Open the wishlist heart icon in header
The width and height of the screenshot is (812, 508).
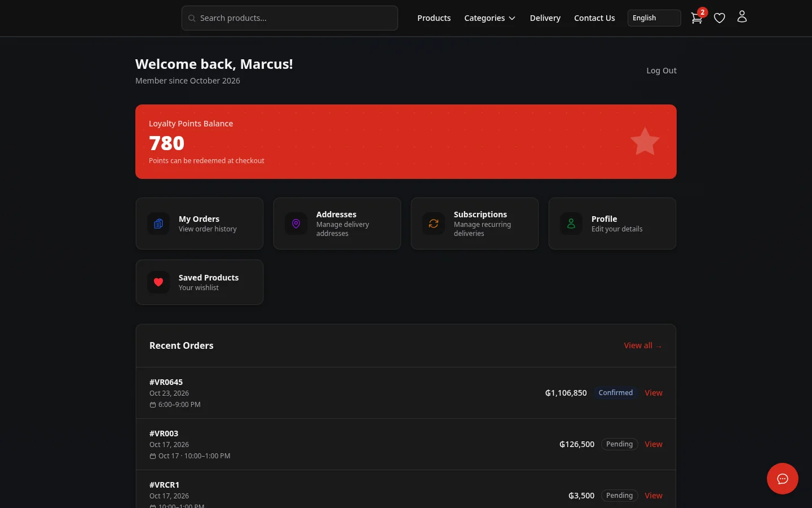pos(720,18)
